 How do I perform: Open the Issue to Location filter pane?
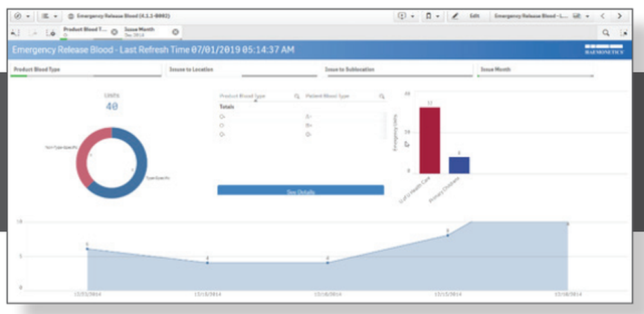click(x=241, y=70)
